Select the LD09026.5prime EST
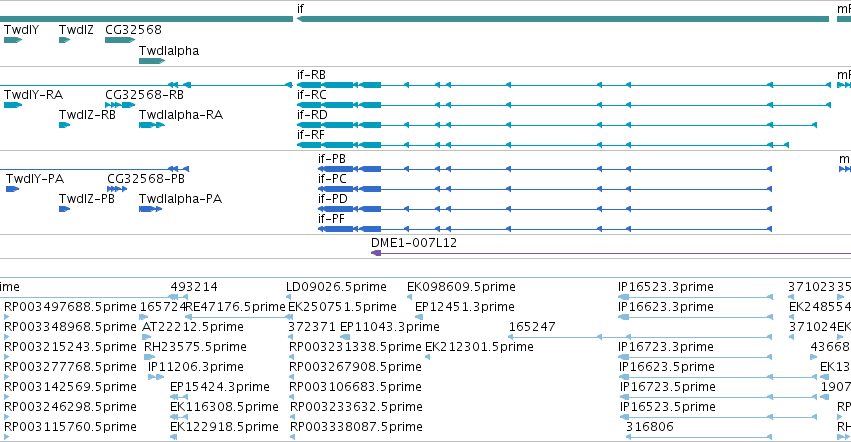The image size is (851, 442). (x=336, y=287)
